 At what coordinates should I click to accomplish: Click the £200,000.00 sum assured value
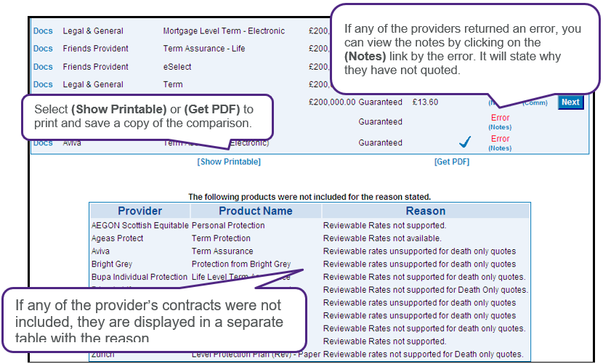(332, 102)
